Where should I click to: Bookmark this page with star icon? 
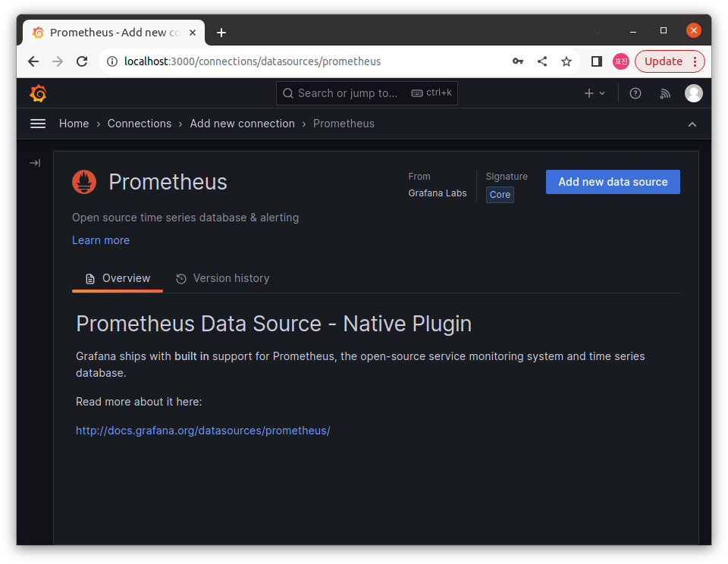tap(566, 61)
